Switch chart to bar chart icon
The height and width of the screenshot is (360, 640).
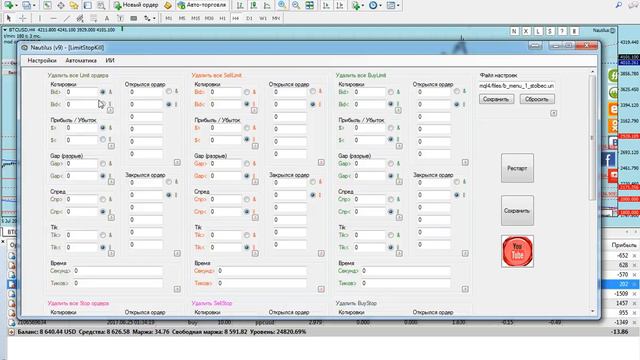pos(240,5)
